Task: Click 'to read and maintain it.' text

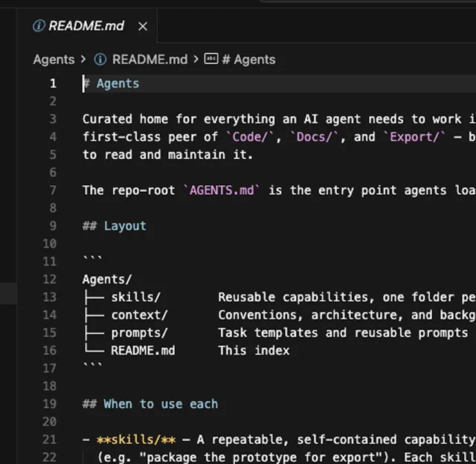Action: (x=168, y=155)
